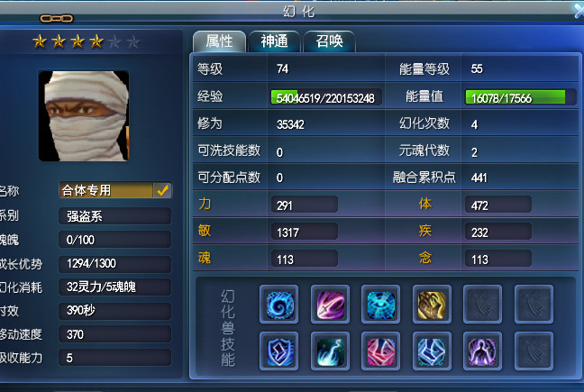Click the purple human aura skill icon

[482, 351]
